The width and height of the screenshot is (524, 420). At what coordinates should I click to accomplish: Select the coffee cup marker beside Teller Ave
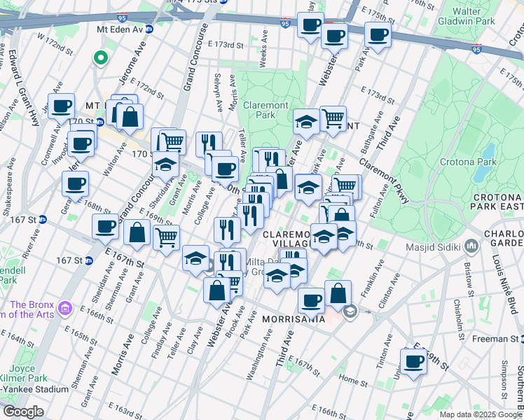pos(226,170)
